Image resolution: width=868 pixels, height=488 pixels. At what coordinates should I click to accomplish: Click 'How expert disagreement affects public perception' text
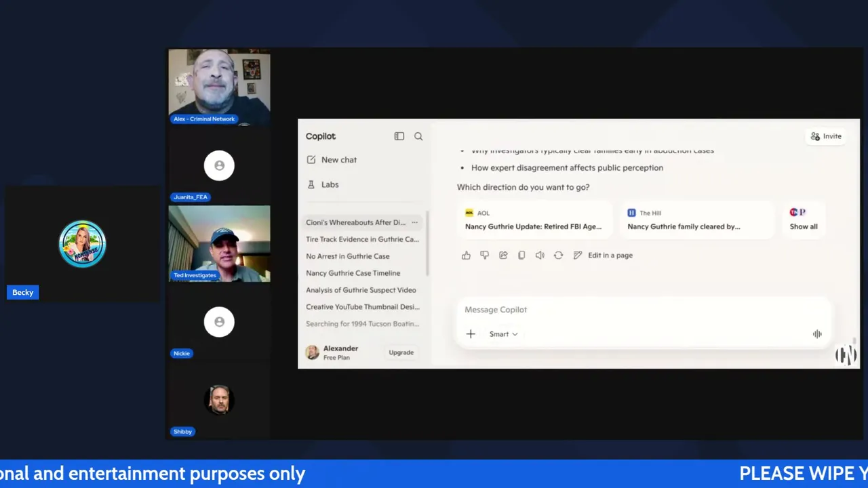click(x=567, y=168)
